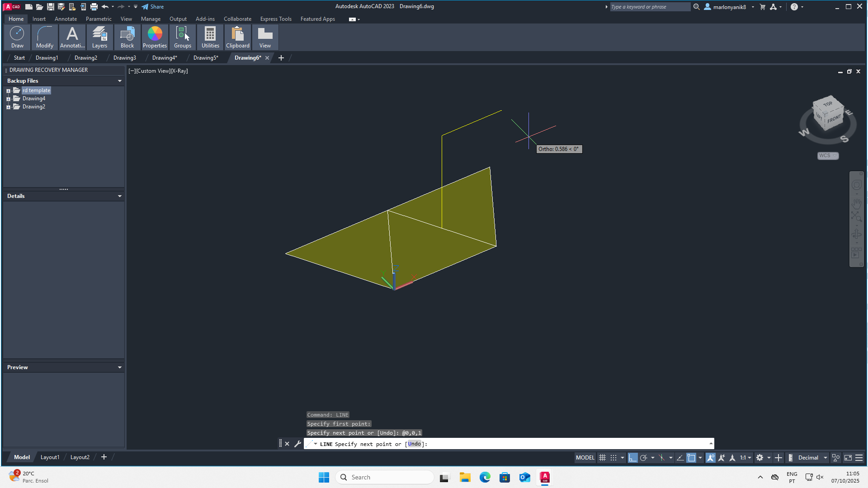
Task: Select the Undo option in command line
Action: coord(414,444)
